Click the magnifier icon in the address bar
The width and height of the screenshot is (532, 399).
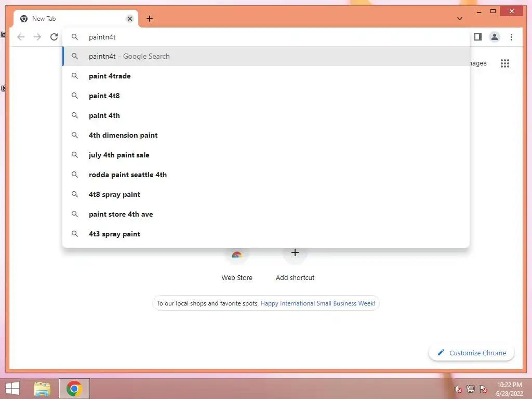point(75,37)
